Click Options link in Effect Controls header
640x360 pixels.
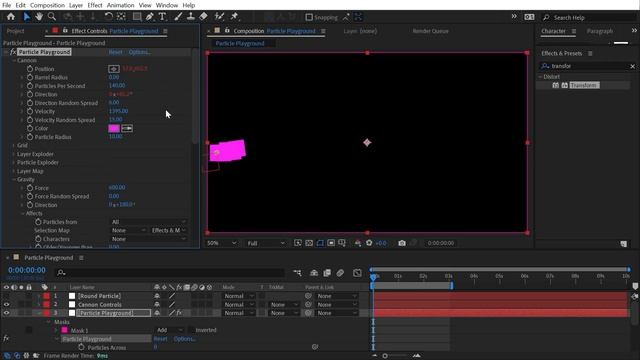pyautogui.click(x=140, y=52)
